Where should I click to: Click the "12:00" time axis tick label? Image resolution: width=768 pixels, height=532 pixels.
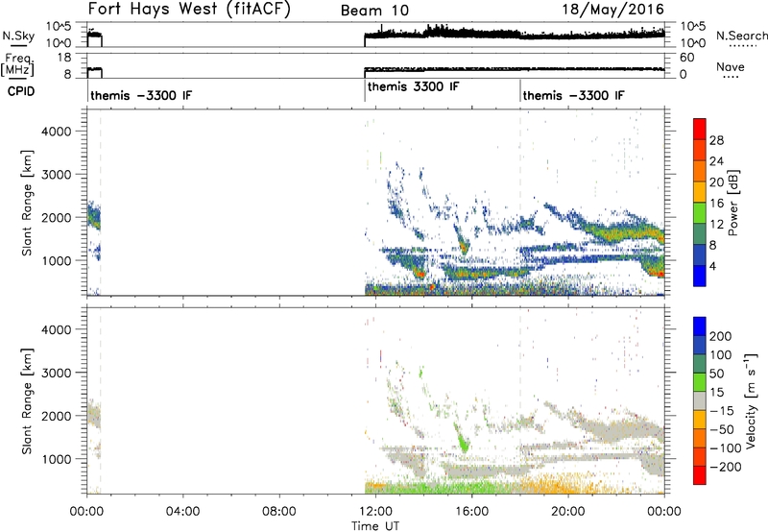point(375,512)
